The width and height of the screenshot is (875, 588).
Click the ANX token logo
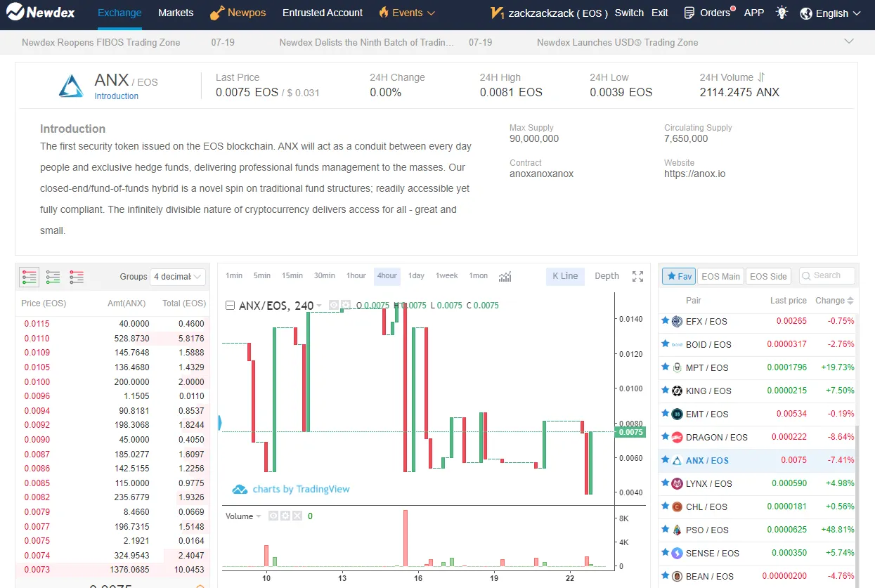point(71,85)
